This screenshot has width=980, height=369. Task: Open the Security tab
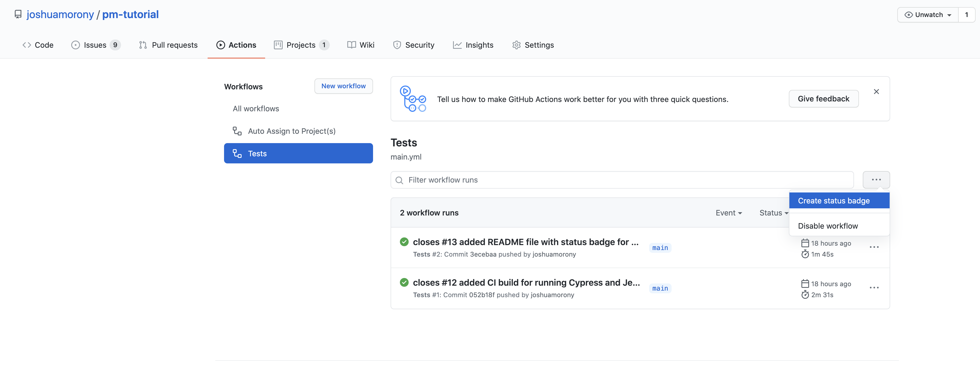(x=414, y=45)
